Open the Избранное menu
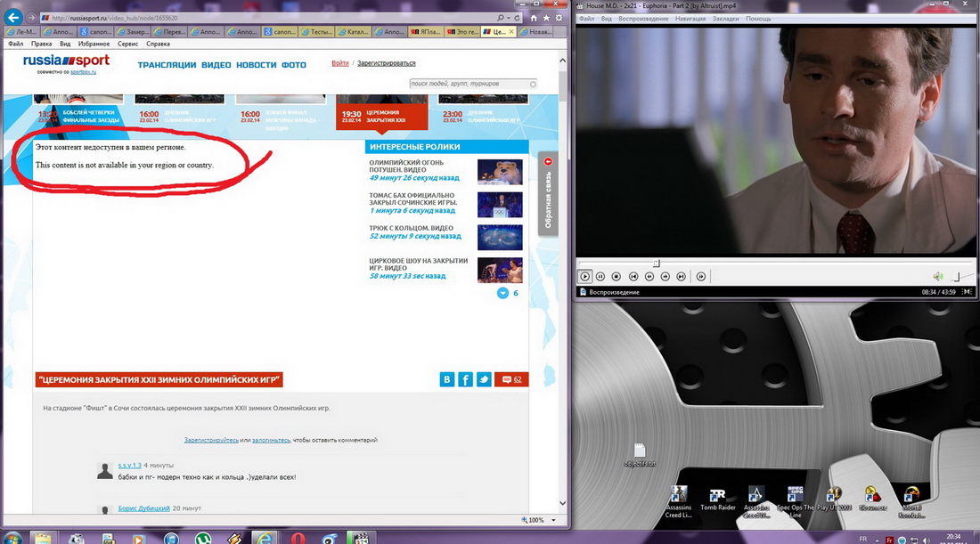 pos(94,44)
